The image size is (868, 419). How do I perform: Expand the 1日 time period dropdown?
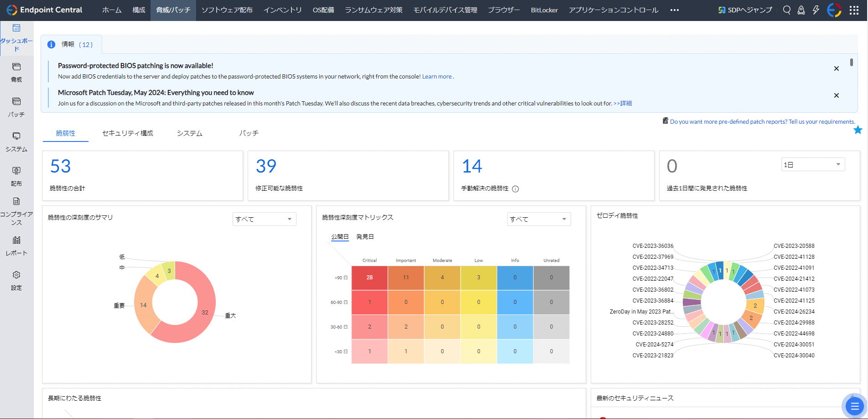[813, 165]
